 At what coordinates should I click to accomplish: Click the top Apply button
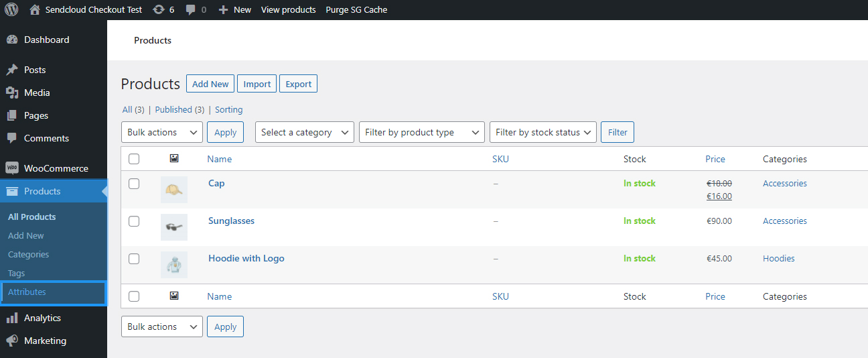[226, 132]
